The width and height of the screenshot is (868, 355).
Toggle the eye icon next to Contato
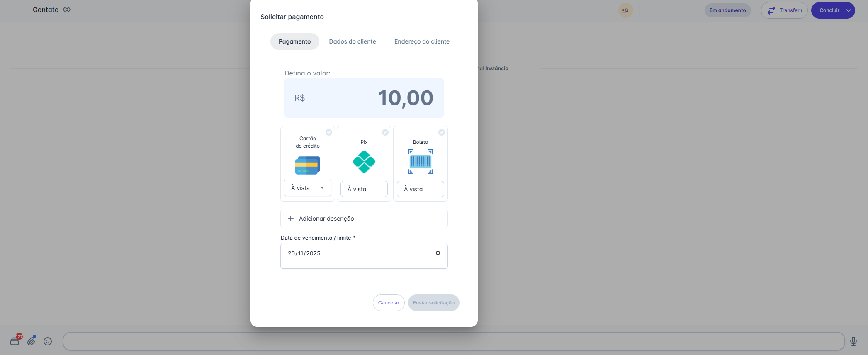[x=67, y=10]
